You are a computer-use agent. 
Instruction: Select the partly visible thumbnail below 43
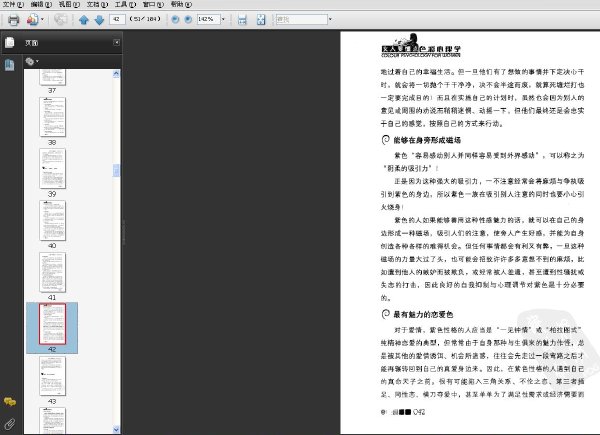[52, 420]
